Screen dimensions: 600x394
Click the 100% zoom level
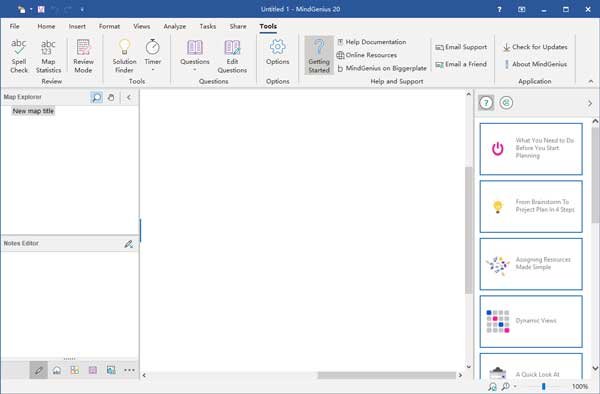tap(580, 387)
